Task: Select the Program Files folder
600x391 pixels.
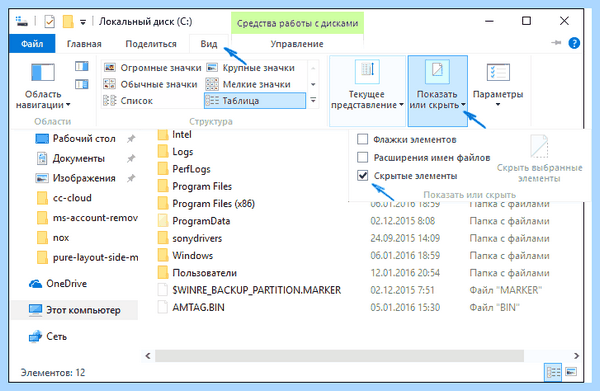Action: tap(194, 186)
